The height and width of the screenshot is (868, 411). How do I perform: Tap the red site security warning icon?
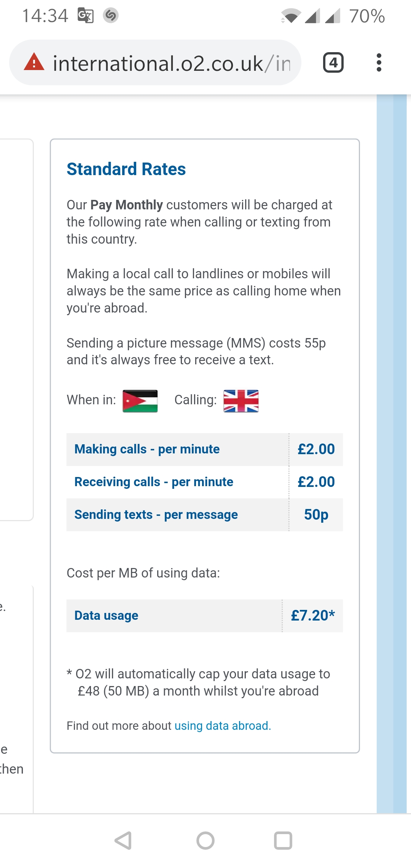click(34, 62)
